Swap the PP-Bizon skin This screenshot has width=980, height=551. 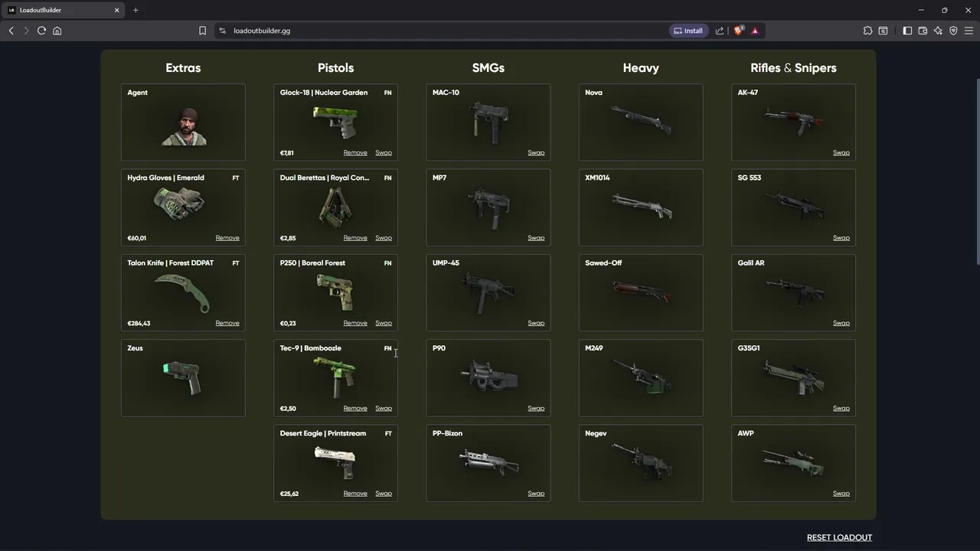tap(536, 494)
